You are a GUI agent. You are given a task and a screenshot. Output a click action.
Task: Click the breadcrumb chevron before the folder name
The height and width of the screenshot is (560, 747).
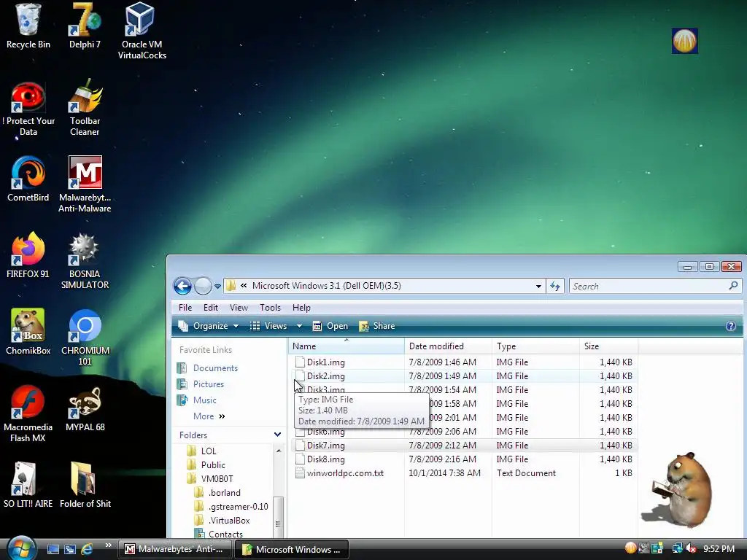(x=244, y=286)
